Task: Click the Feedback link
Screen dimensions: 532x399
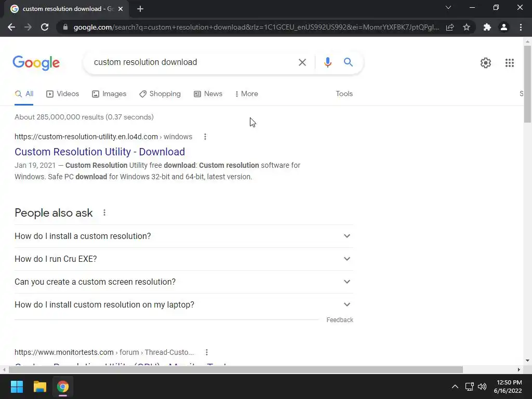Action: click(x=340, y=320)
